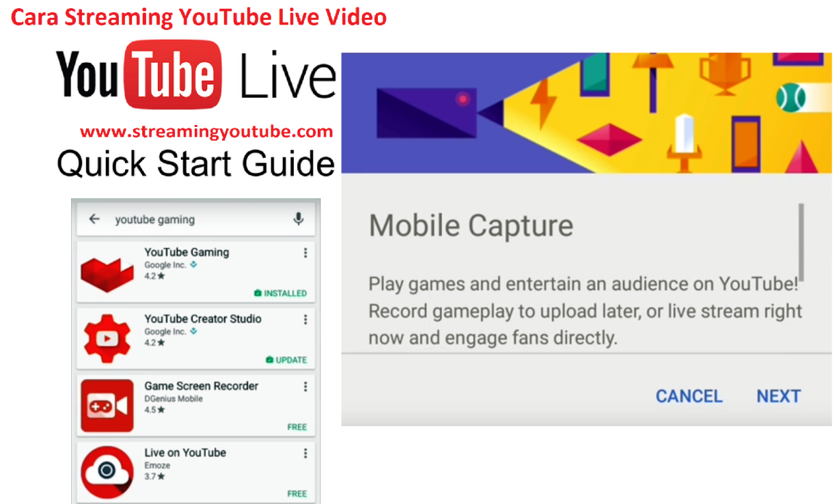
Task: Open the Game Screen Recorder app icon
Action: (x=107, y=406)
